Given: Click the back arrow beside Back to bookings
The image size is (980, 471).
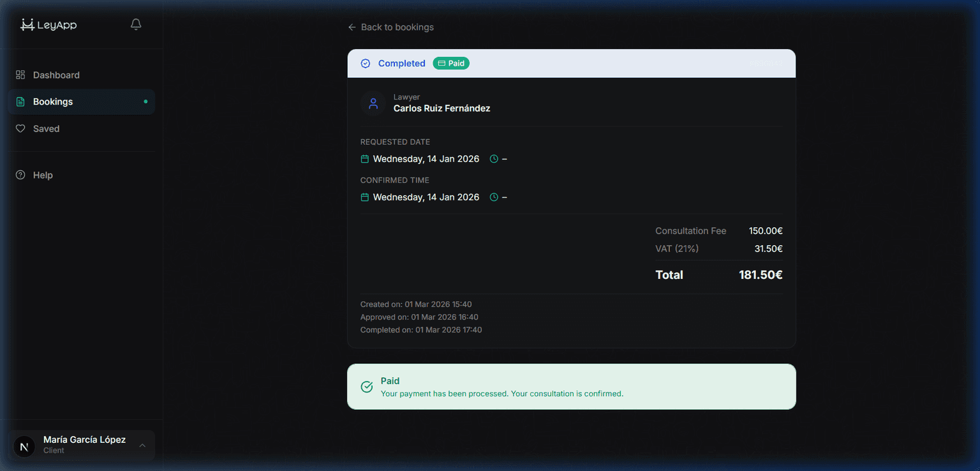Looking at the screenshot, I should [352, 27].
